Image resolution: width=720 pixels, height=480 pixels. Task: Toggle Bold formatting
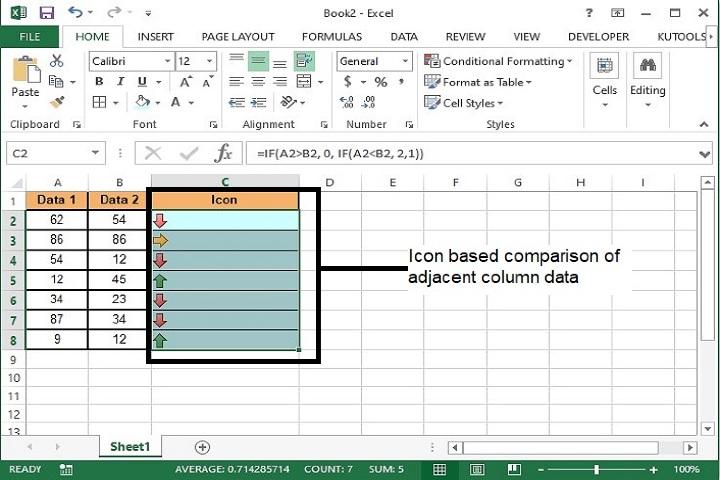[99, 82]
